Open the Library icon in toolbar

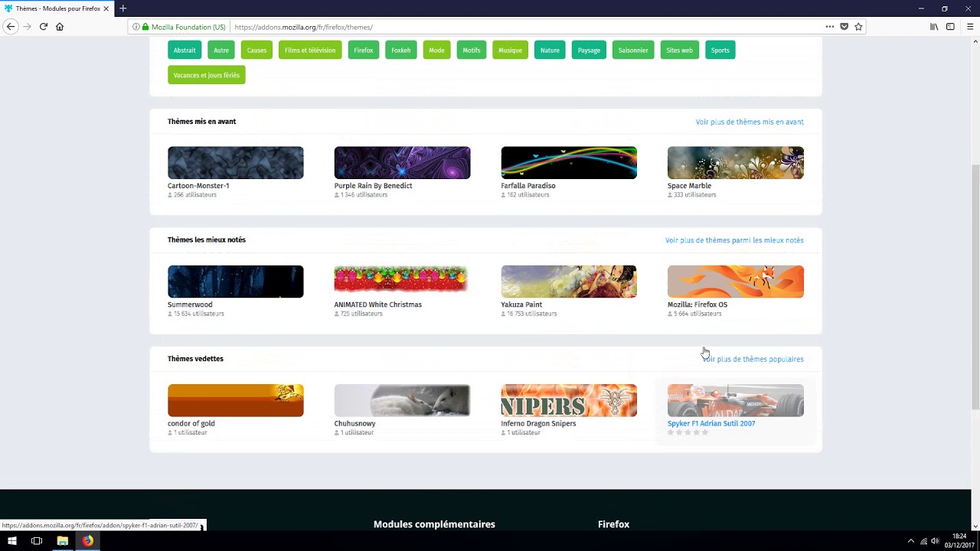coord(934,27)
